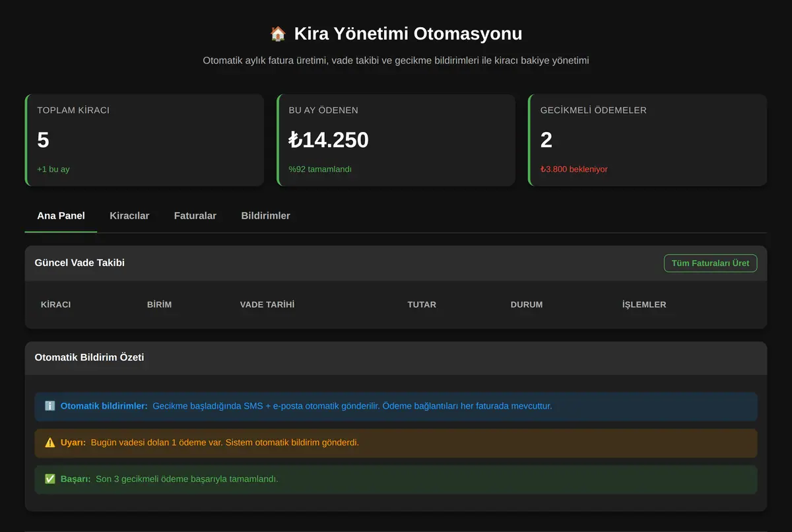
Task: Click the '+1 bu ay' text
Action: 53,169
